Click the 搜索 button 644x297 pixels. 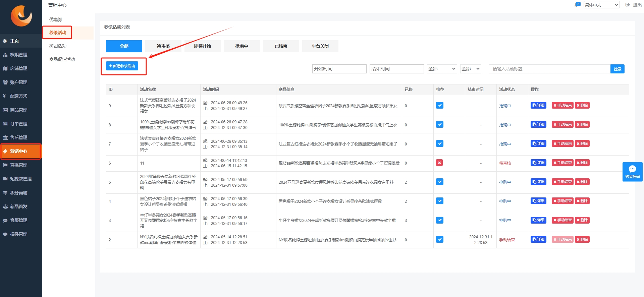tap(618, 69)
